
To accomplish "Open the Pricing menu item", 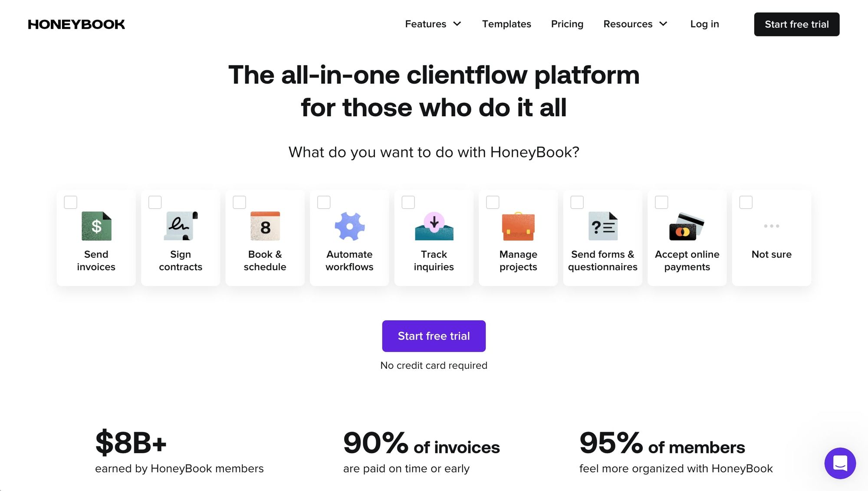I will pos(567,24).
